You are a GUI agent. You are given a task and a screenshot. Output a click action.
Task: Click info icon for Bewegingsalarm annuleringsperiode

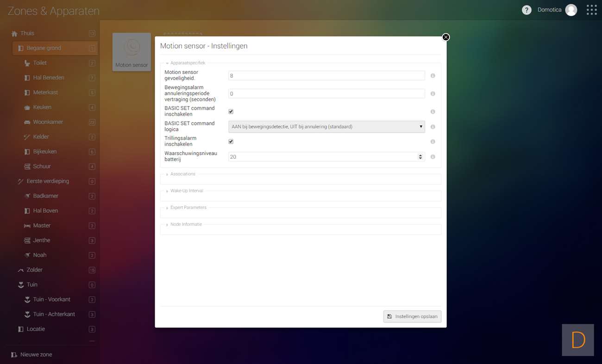pyautogui.click(x=433, y=93)
